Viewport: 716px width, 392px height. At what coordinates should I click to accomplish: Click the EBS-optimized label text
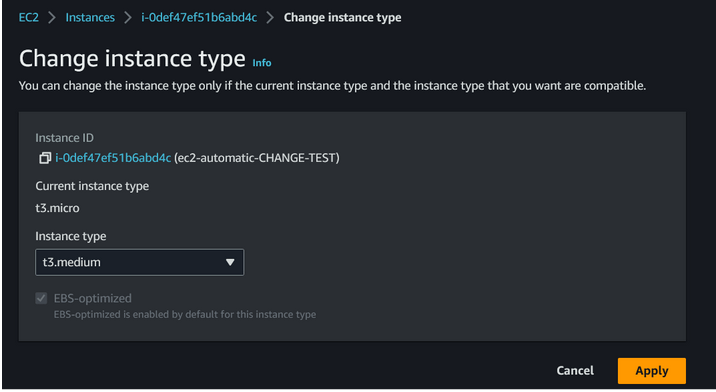93,298
